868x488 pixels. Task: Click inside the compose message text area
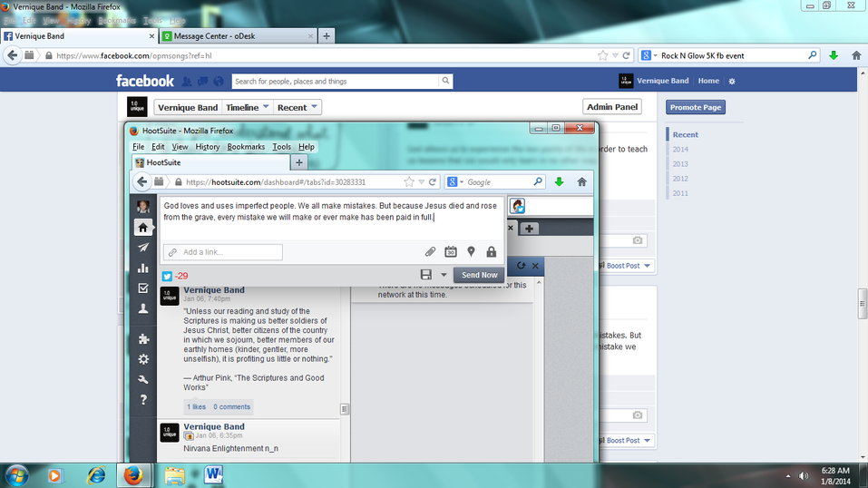[332, 219]
